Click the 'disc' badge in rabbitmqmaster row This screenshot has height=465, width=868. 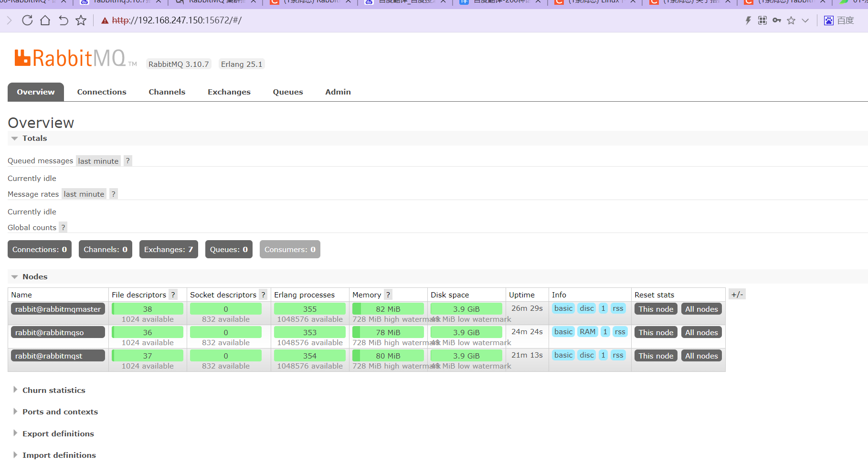[x=587, y=308]
